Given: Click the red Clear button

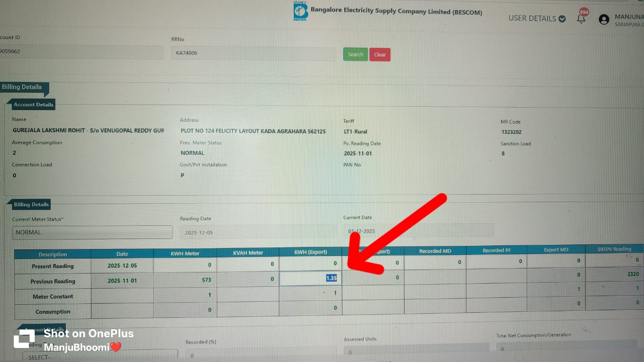Looking at the screenshot, I should tap(380, 55).
